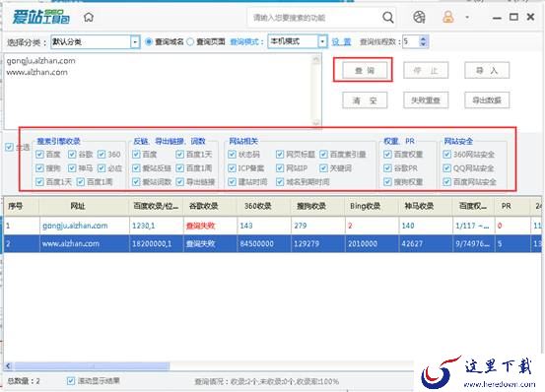This screenshot has height=392, width=545.
Task: Toggle the 域名到期时间 checkbox
Action: coord(280,181)
